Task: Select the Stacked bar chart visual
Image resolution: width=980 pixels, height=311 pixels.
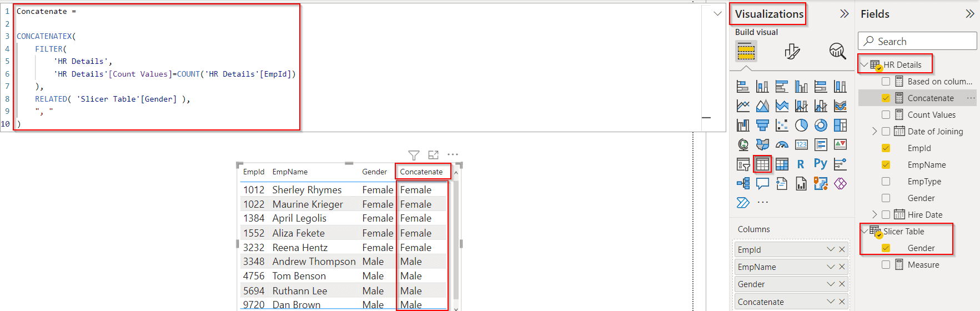Action: coord(743,87)
